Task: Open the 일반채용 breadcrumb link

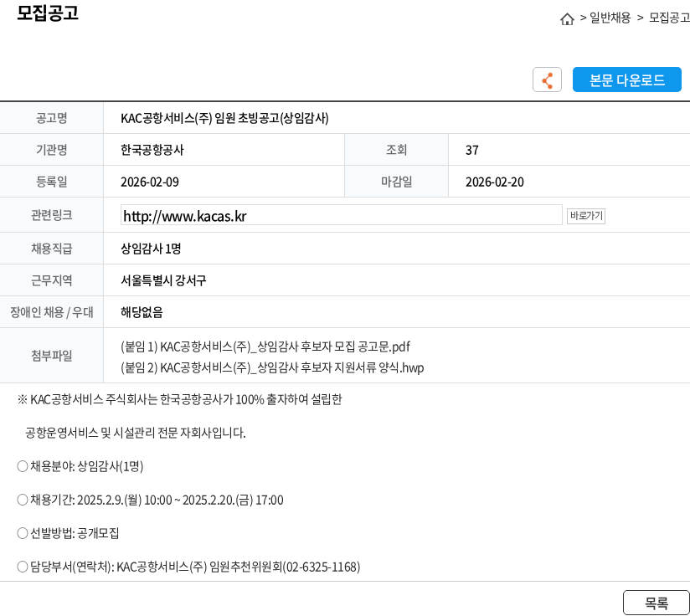Action: pyautogui.click(x=610, y=18)
